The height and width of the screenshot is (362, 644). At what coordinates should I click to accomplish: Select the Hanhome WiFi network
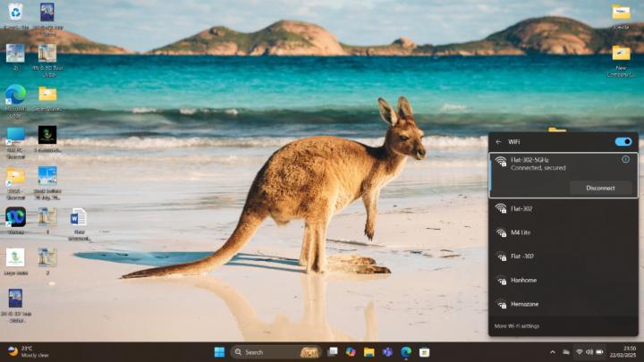click(x=522, y=280)
